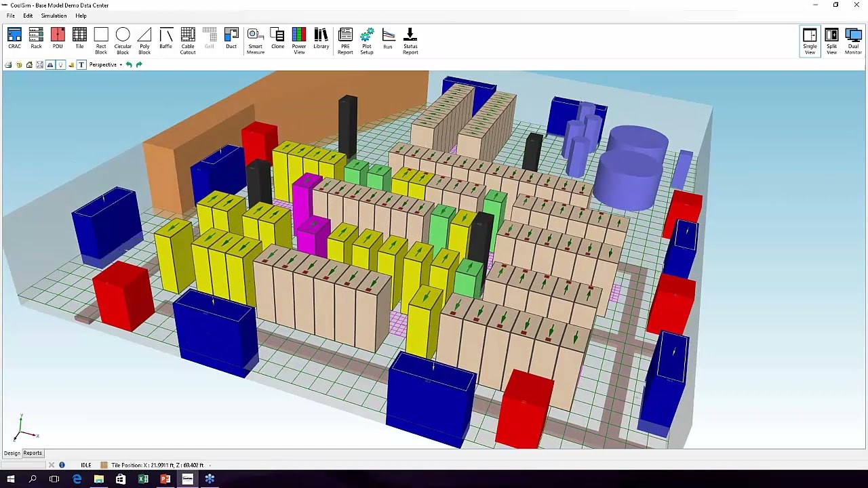Open the Help menu
868x488 pixels.
[x=81, y=16]
